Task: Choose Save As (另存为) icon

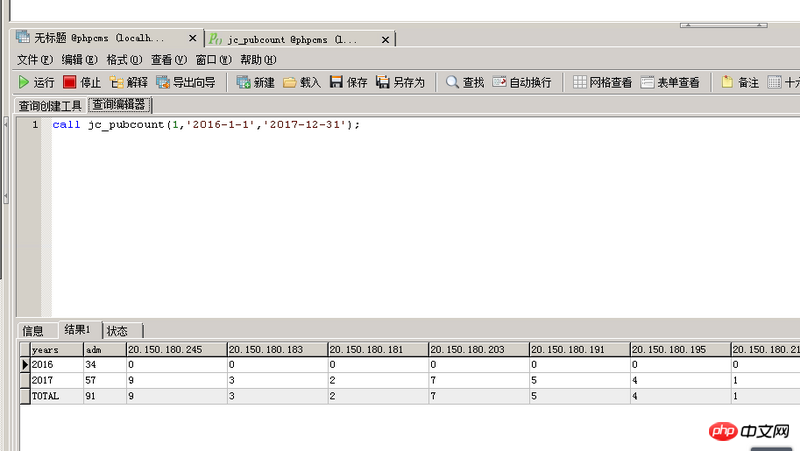Action: [x=383, y=82]
